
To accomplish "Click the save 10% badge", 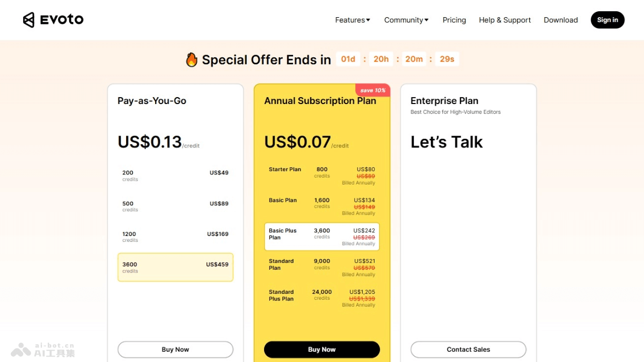I will [372, 90].
